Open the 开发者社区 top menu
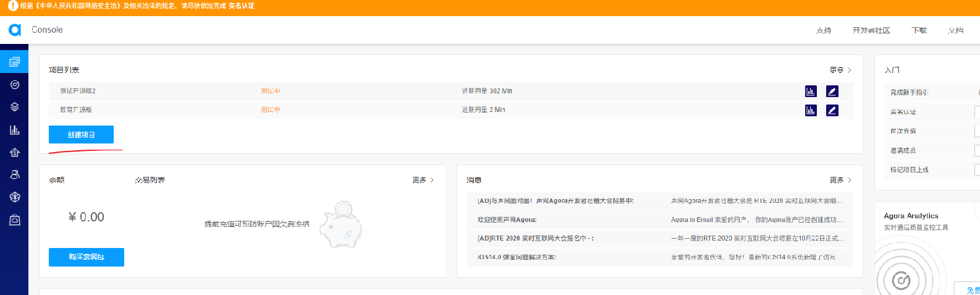980x295 pixels. pos(871,30)
